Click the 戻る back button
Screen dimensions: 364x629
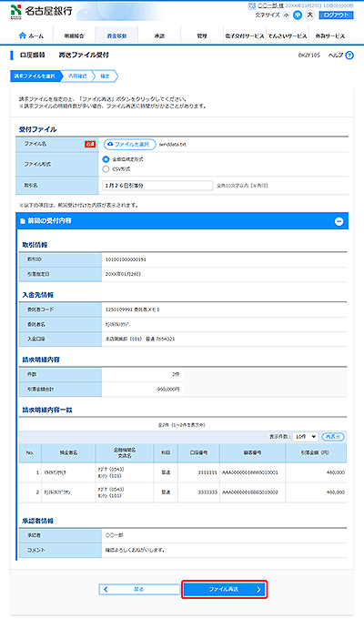[x=139, y=589]
